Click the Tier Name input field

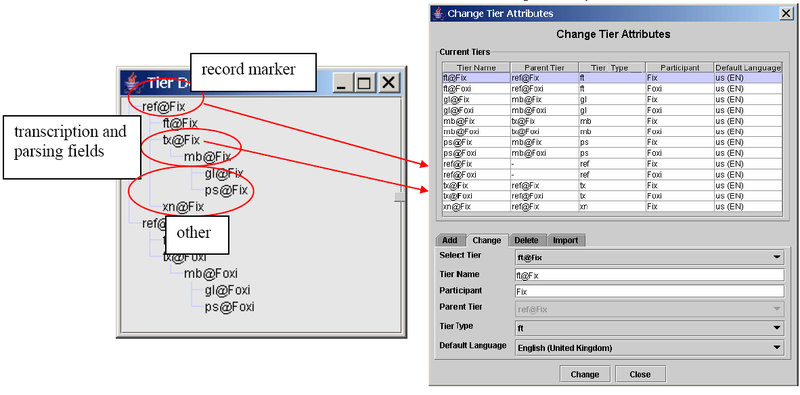[x=649, y=275]
